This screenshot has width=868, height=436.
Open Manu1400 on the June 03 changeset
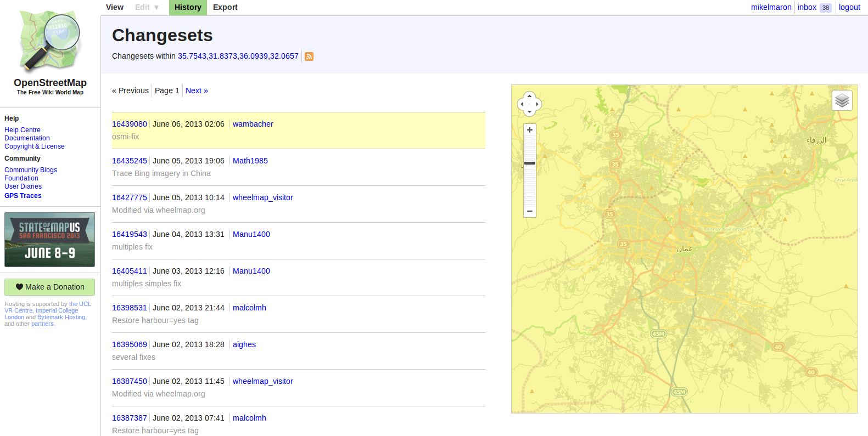point(251,271)
